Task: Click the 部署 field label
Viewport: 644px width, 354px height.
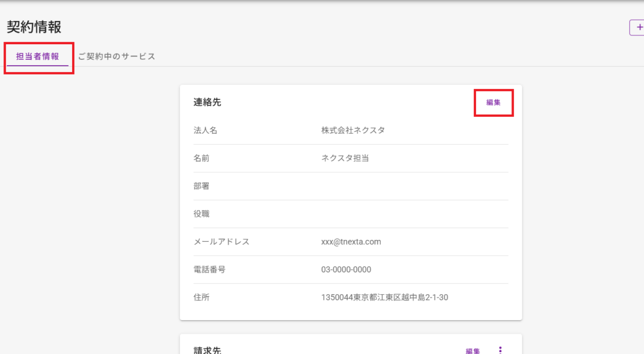Action: [x=201, y=186]
